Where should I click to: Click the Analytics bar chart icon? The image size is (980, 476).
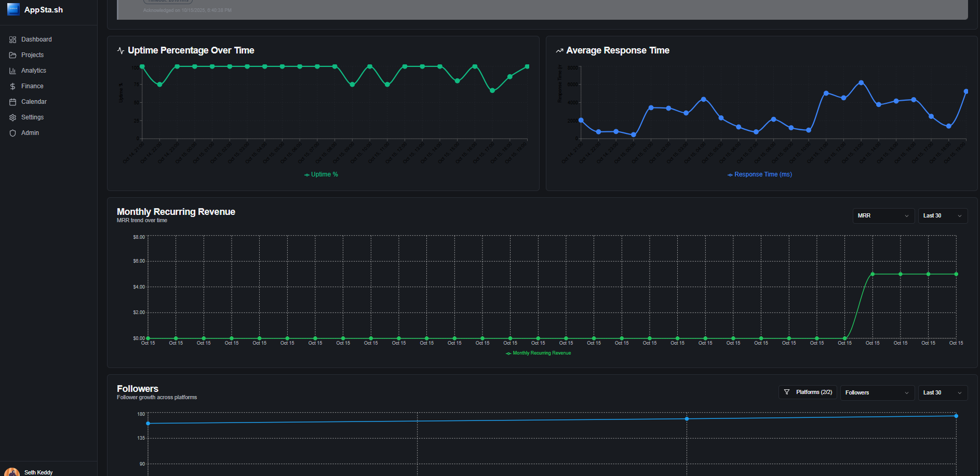click(x=12, y=71)
